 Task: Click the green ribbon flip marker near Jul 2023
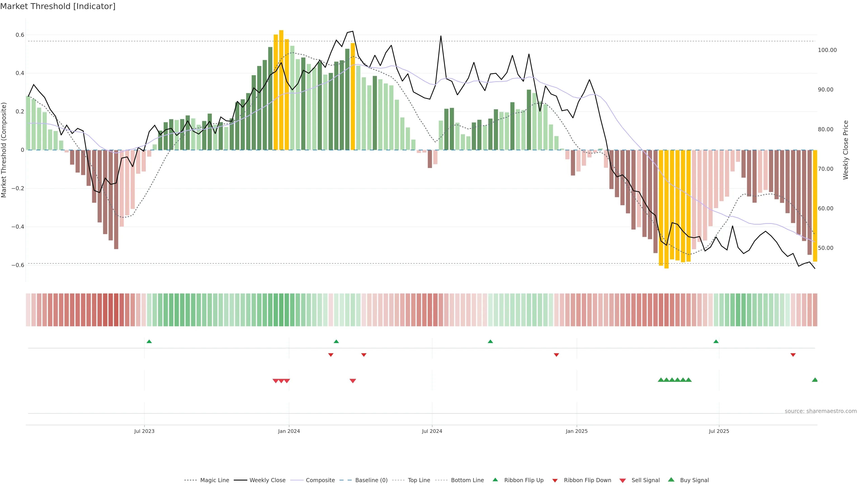[x=149, y=342]
